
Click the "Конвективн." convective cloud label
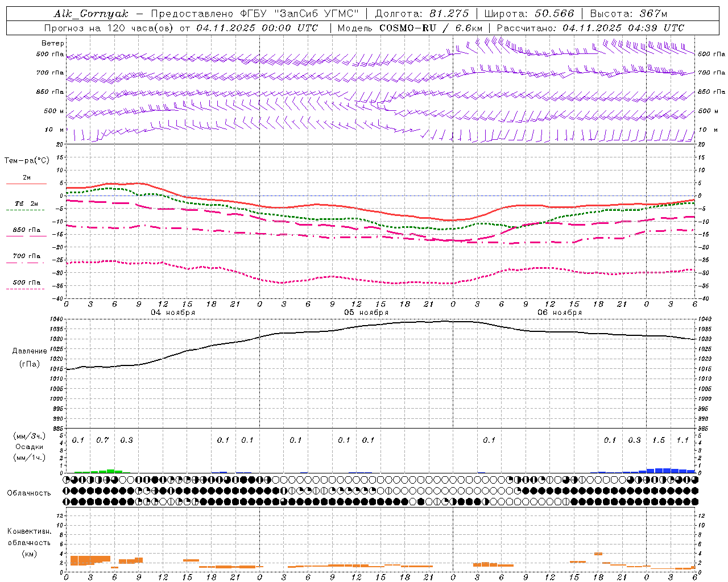point(30,531)
